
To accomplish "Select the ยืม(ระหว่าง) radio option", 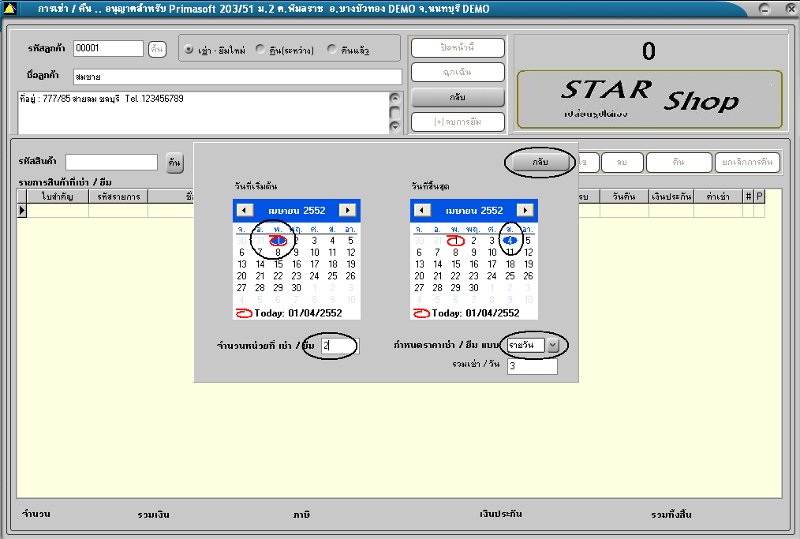I will pos(260,49).
